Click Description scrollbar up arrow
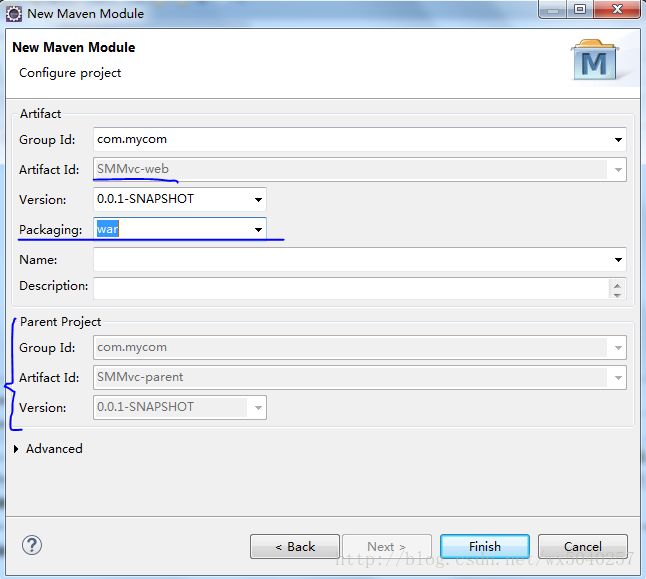This screenshot has width=646, height=579. tap(617, 285)
